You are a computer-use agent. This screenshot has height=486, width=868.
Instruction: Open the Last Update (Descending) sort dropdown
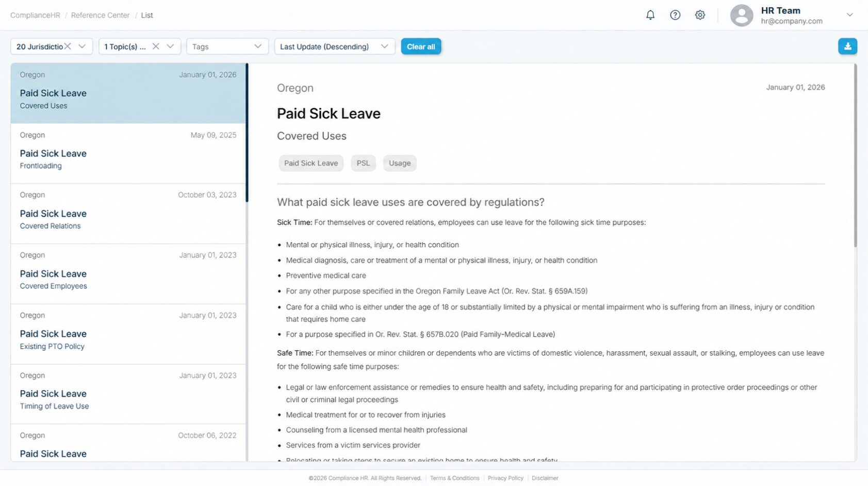pyautogui.click(x=335, y=46)
